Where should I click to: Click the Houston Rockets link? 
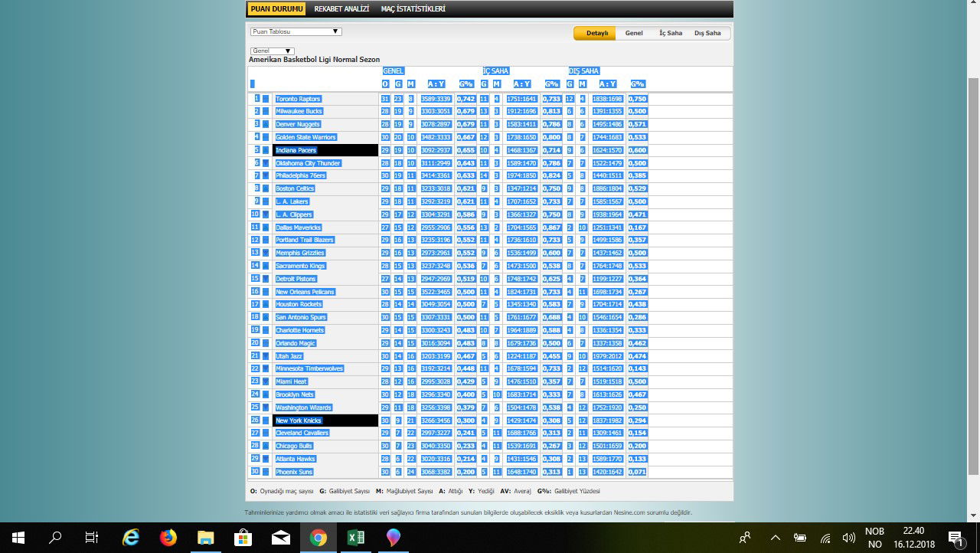click(x=299, y=304)
